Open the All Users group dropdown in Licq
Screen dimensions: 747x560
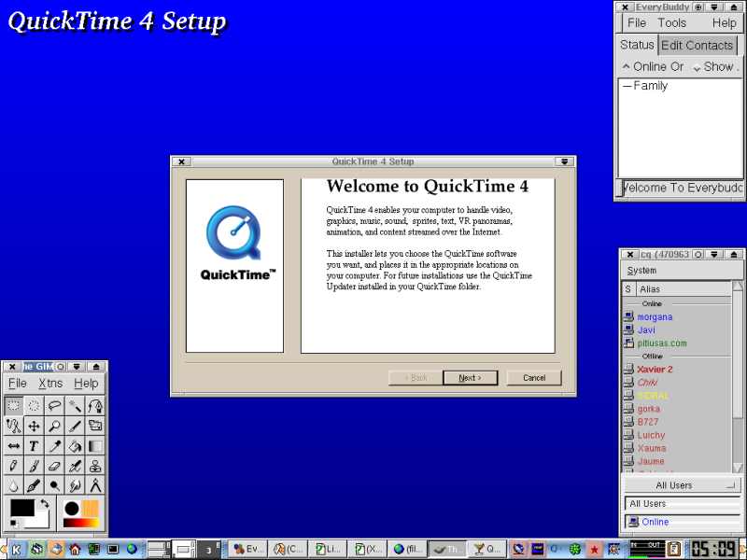[x=683, y=485]
